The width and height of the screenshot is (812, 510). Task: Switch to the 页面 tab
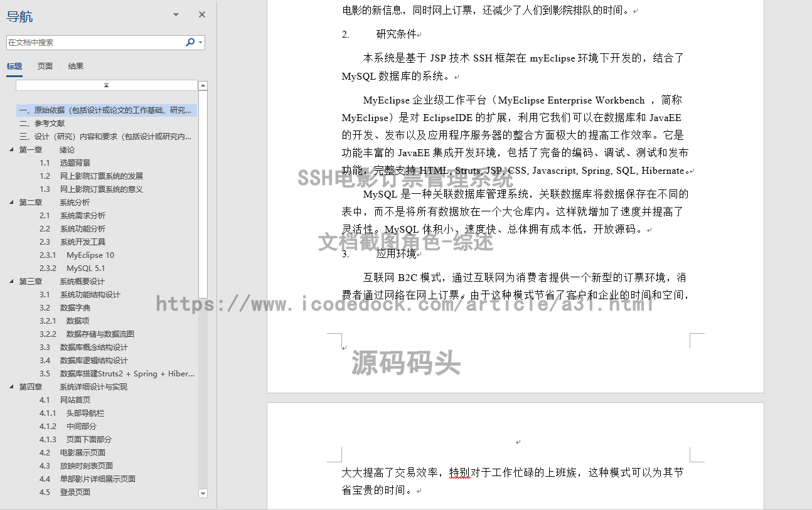[x=45, y=66]
